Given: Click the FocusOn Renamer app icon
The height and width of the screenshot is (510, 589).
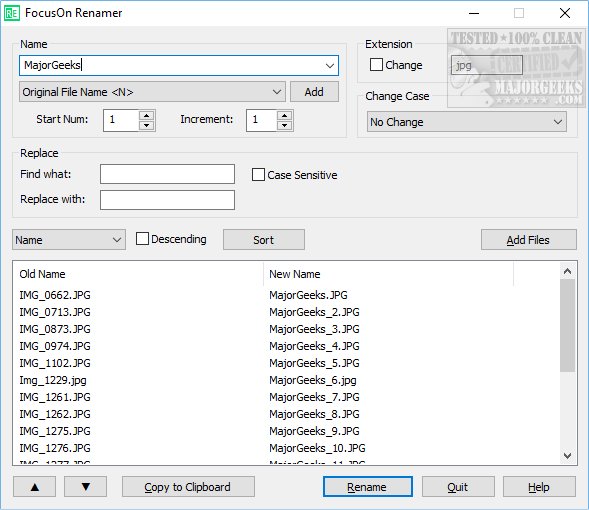Looking at the screenshot, I should tap(11, 14).
